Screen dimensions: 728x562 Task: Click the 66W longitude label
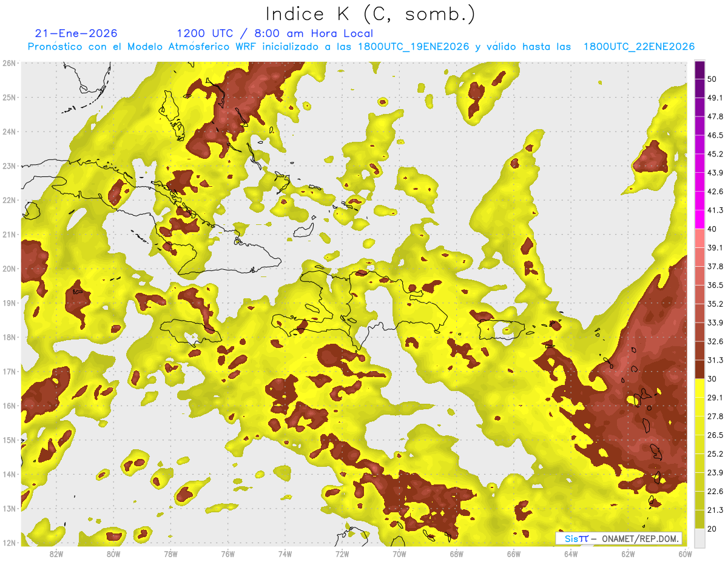coord(513,554)
